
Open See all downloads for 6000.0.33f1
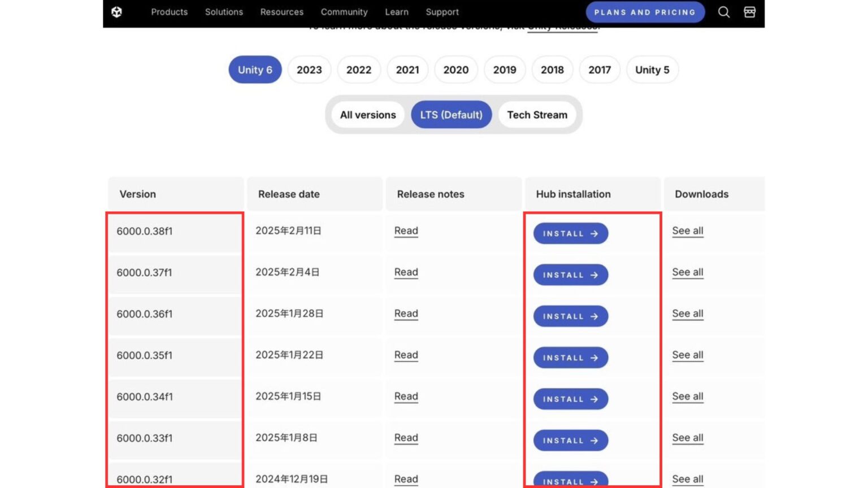coord(687,438)
